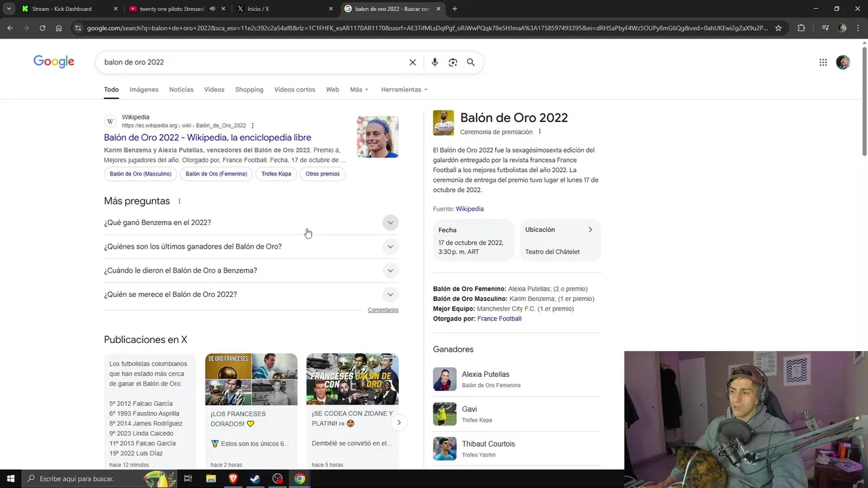Mute the twenty one pilots tab
The image size is (868, 488).
(212, 9)
